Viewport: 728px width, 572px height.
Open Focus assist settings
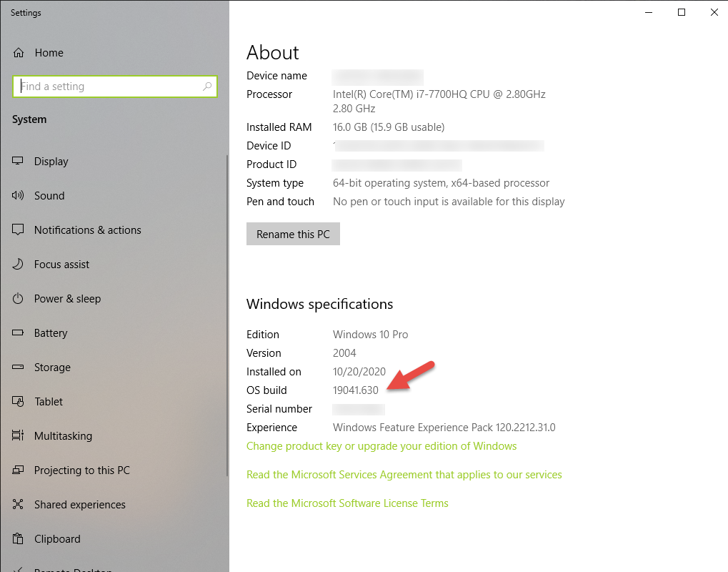(x=61, y=265)
